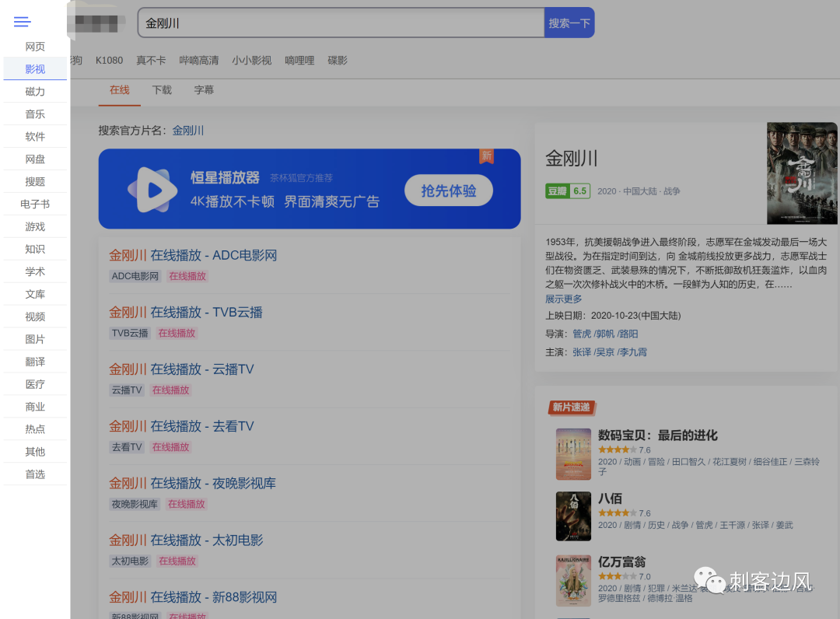The height and width of the screenshot is (619, 840).
Task: Select 磁力 in the sidebar
Action: pyautogui.click(x=35, y=92)
